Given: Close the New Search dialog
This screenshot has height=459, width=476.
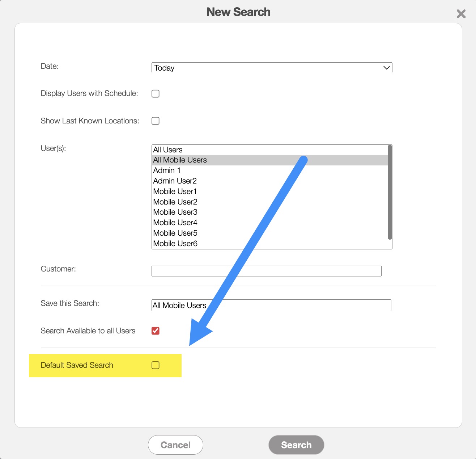Looking at the screenshot, I should (461, 14).
